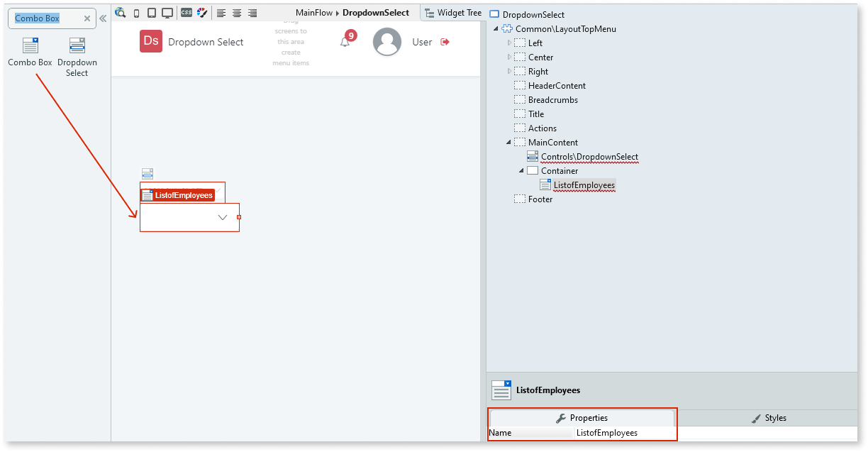868x452 pixels.
Task: Click the notification bell with badge 9
Action: coord(345,41)
